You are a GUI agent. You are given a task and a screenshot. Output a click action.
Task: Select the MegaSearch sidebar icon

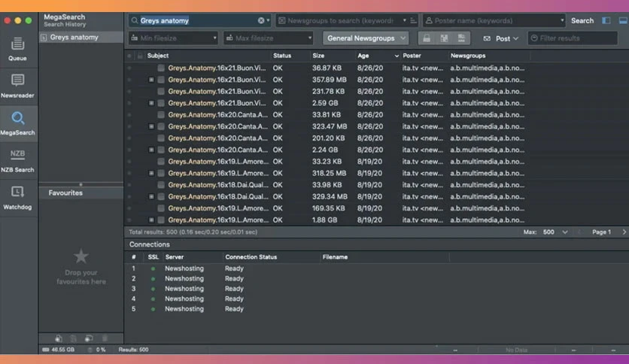click(17, 123)
